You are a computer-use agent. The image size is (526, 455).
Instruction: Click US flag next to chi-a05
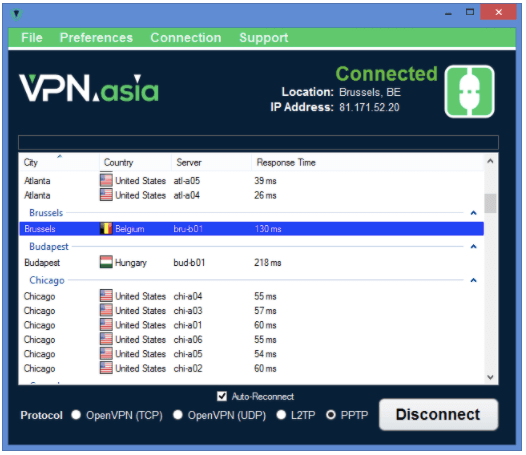(x=106, y=354)
